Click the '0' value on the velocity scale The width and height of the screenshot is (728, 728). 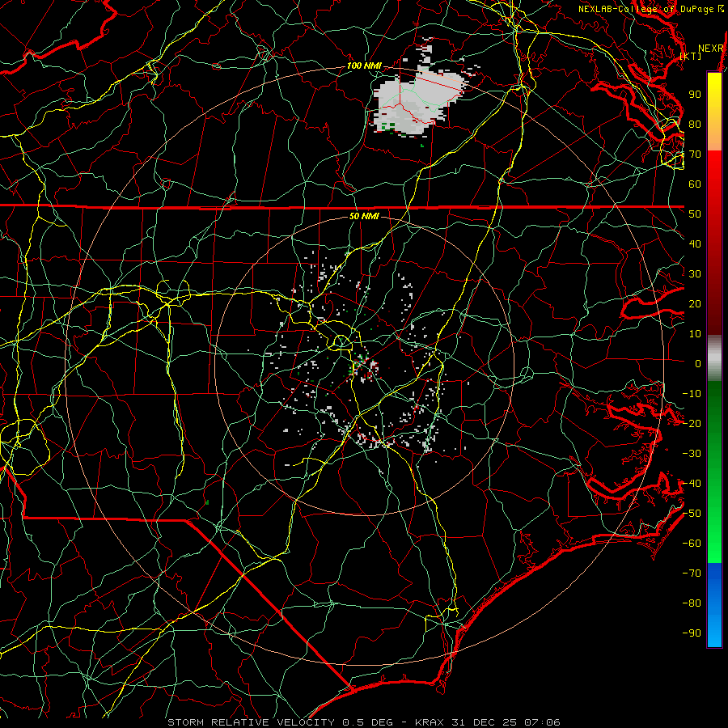click(698, 364)
